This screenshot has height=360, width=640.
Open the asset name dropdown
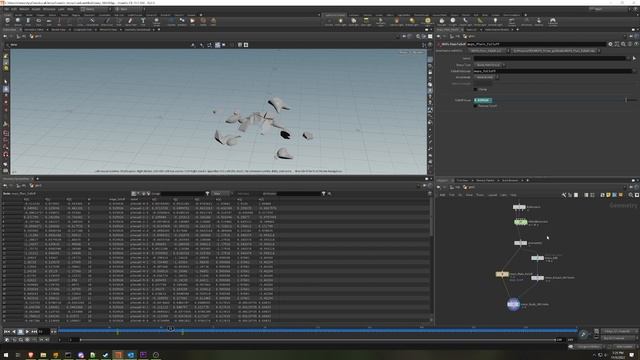click(x=488, y=51)
